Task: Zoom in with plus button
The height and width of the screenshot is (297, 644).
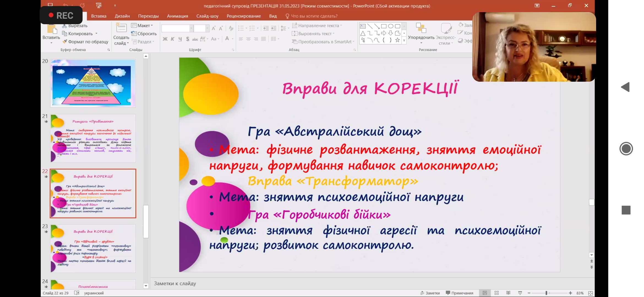Action: point(571,293)
